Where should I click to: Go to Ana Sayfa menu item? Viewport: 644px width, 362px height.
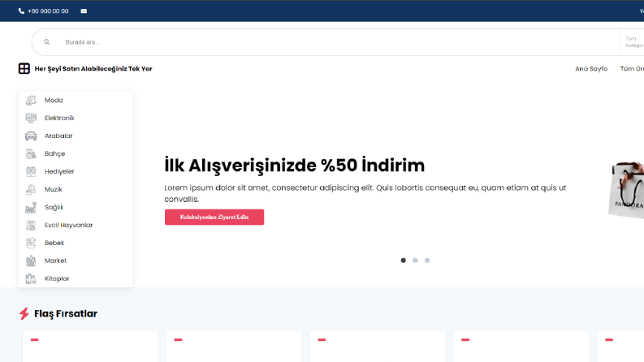[591, 68]
